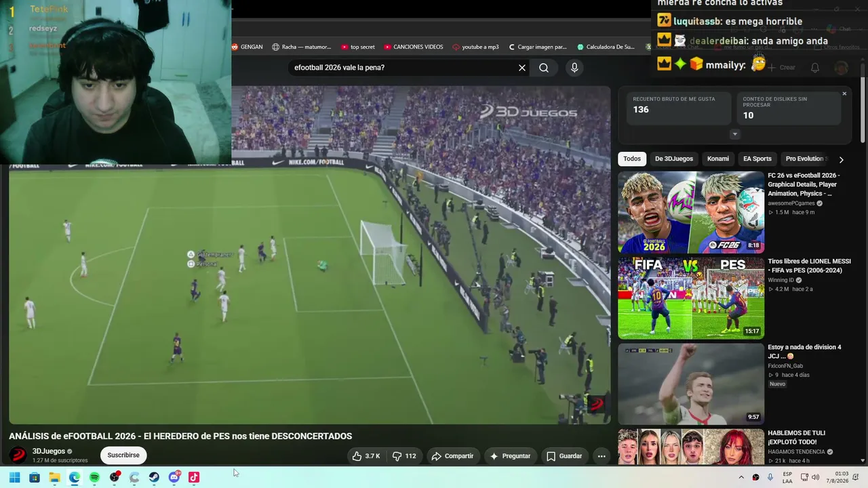Open the 'Calculadora De Su...' bookmark
This screenshot has width=868, height=488.
pyautogui.click(x=606, y=47)
